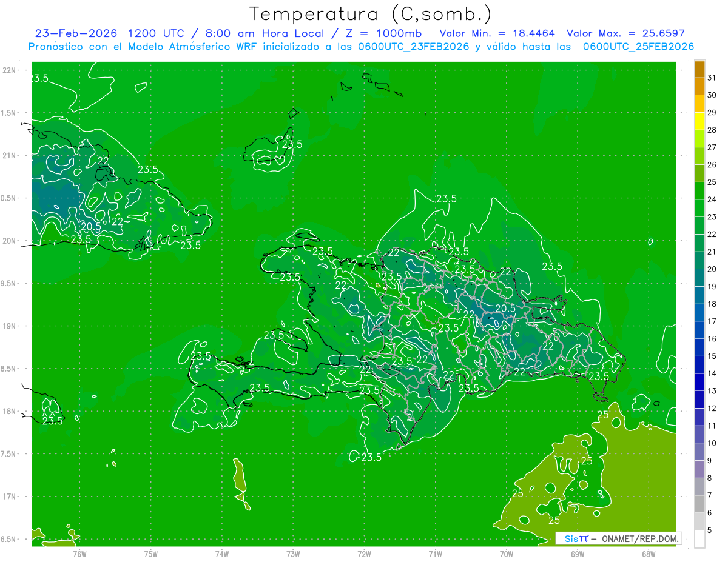This screenshot has width=728, height=562.
Task: Click the "71W" longitude axis label
Action: point(435,554)
